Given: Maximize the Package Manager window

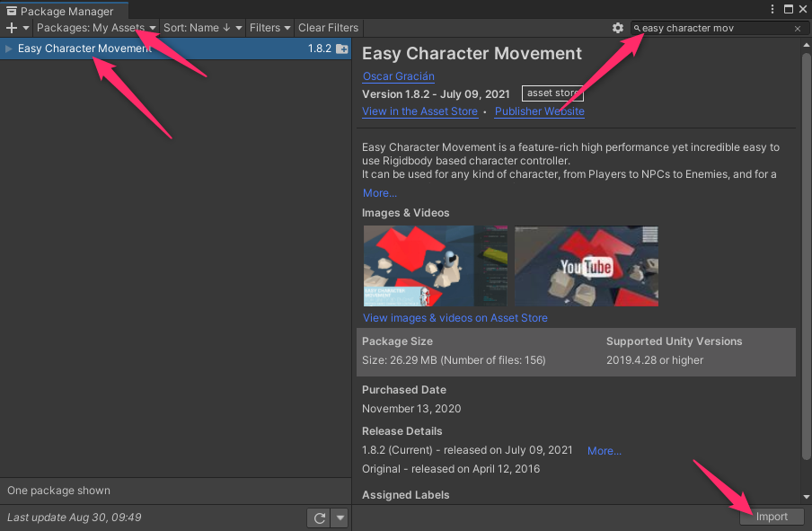Looking at the screenshot, I should 788,9.
